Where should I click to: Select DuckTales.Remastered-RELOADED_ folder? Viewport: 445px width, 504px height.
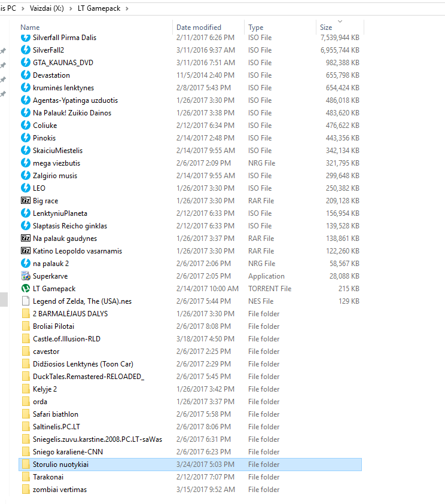[89, 376]
